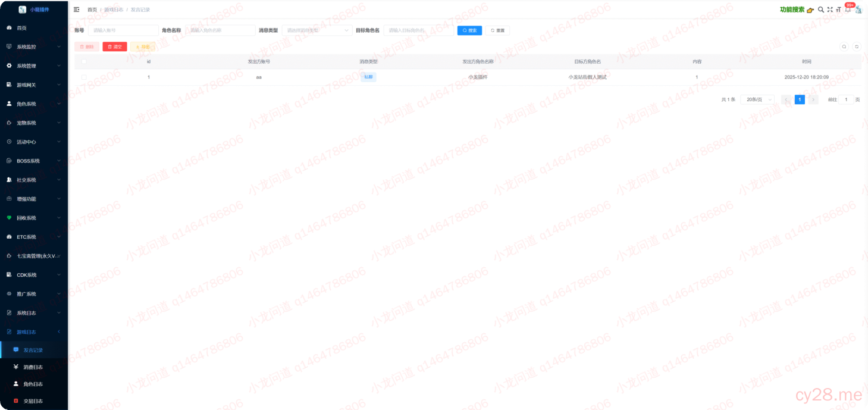This screenshot has height=410, width=868.
Task: Check the checkbox for row id 1
Action: pos(84,77)
